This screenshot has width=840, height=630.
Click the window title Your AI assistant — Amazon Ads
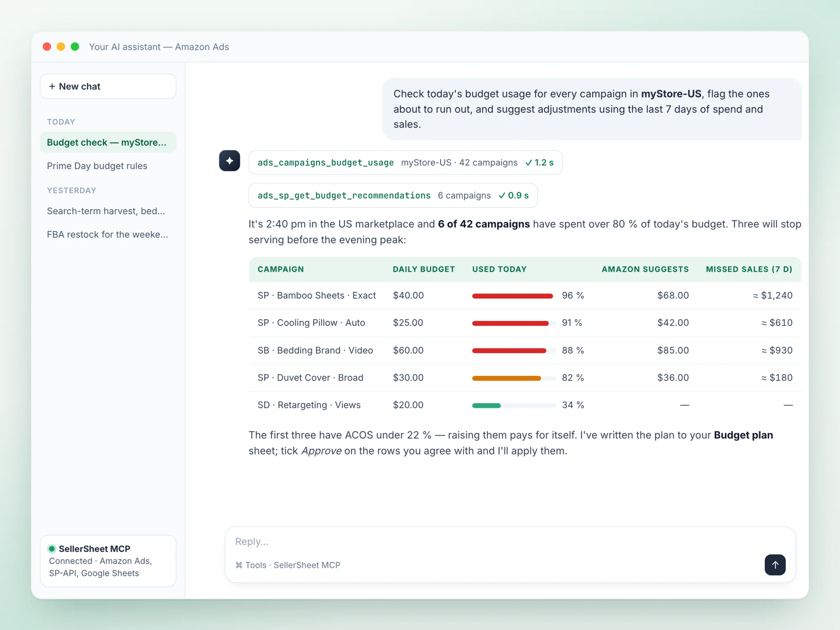pyautogui.click(x=159, y=47)
